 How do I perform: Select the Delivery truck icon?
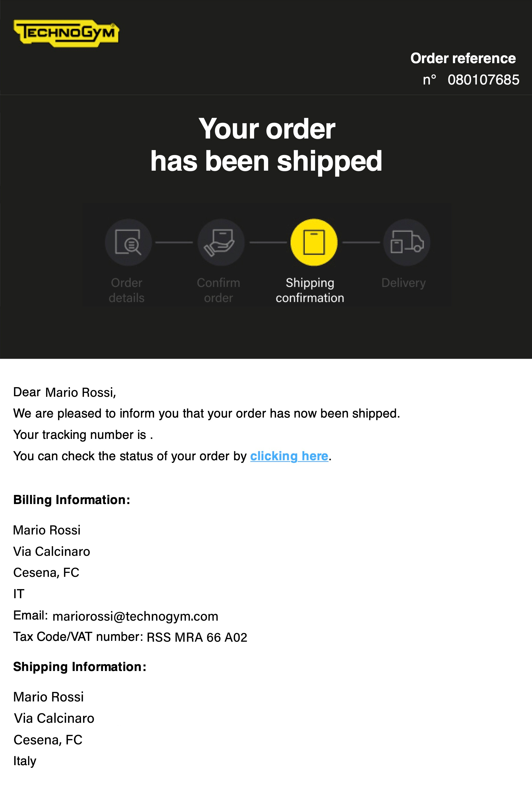pos(407,242)
